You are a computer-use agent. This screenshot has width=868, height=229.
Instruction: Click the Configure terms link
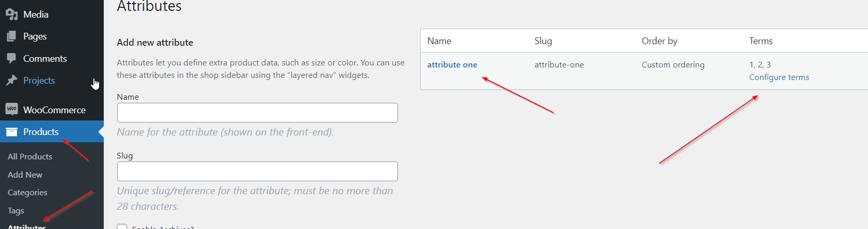(x=779, y=77)
